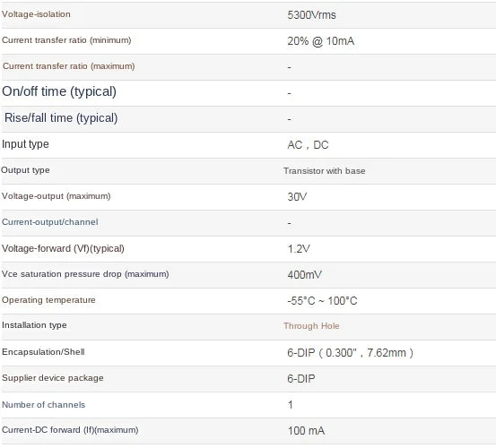Open the Current-output/channel link
The image size is (496, 448).
[49, 222]
